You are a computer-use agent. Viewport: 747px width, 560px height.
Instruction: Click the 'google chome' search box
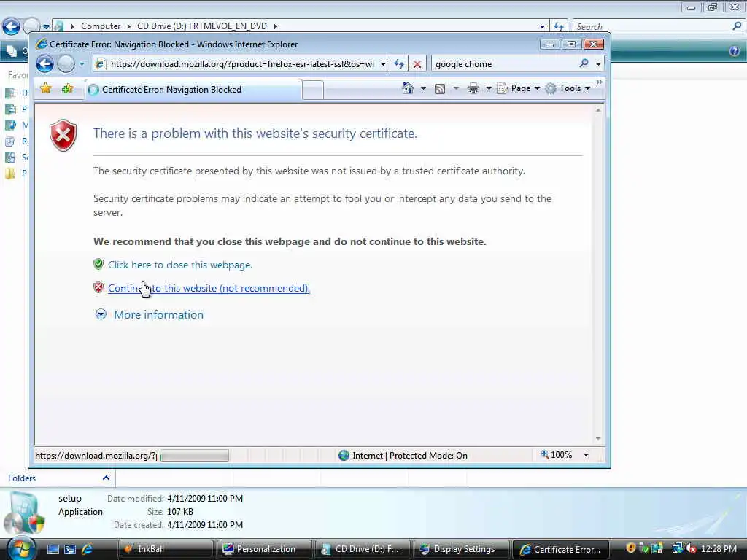(503, 64)
